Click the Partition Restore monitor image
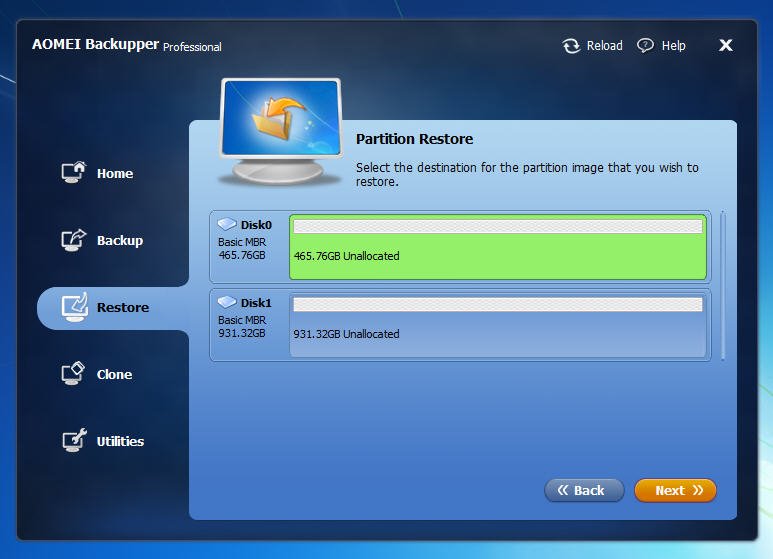This screenshot has height=559, width=773. (x=280, y=131)
